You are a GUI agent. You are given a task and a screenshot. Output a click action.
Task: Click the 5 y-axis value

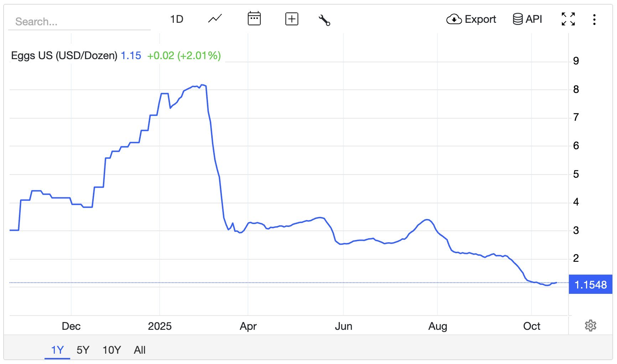click(576, 174)
